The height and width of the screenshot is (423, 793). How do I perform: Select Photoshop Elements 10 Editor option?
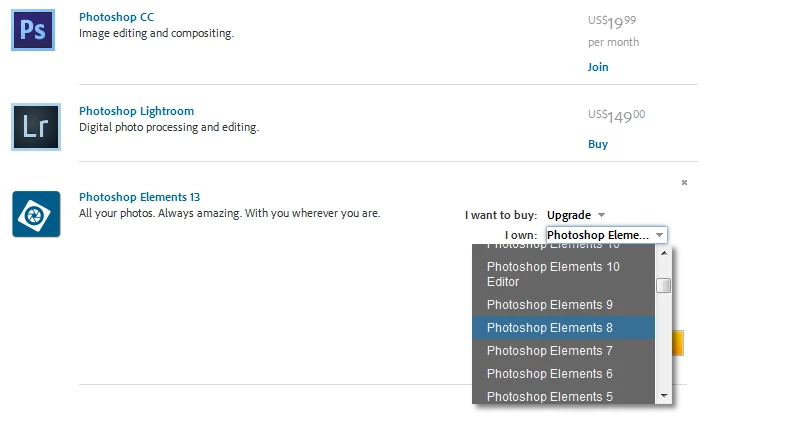click(x=553, y=274)
